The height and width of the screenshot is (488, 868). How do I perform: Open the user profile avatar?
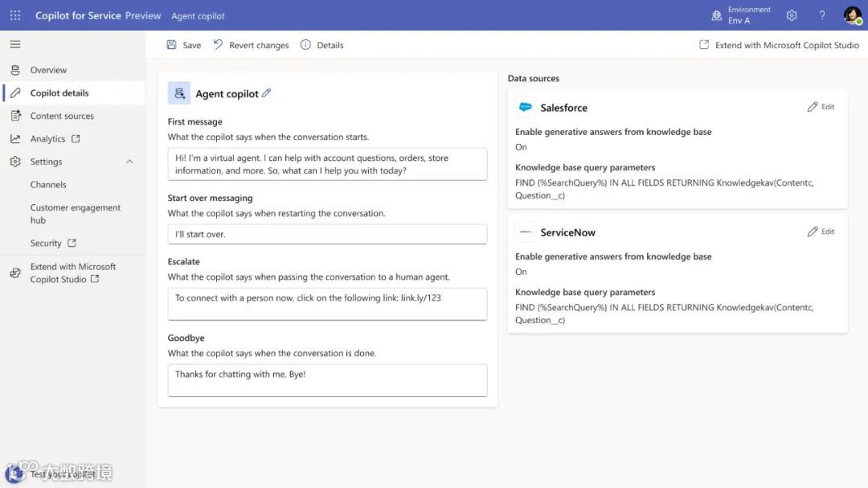click(853, 15)
